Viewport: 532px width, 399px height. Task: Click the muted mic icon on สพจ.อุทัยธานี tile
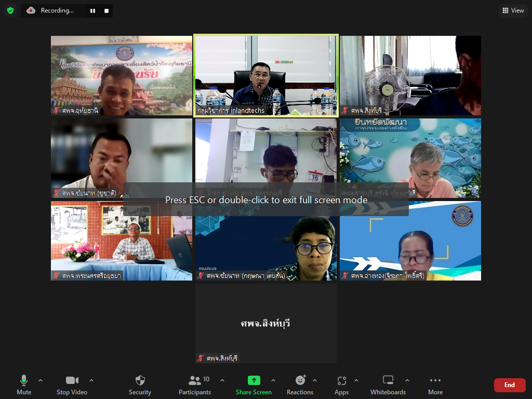(56, 110)
